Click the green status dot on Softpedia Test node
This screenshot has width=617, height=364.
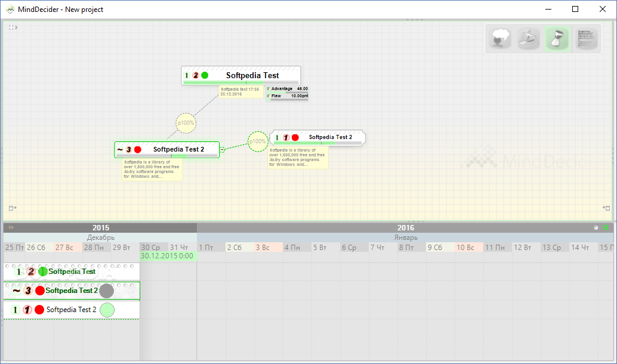205,75
